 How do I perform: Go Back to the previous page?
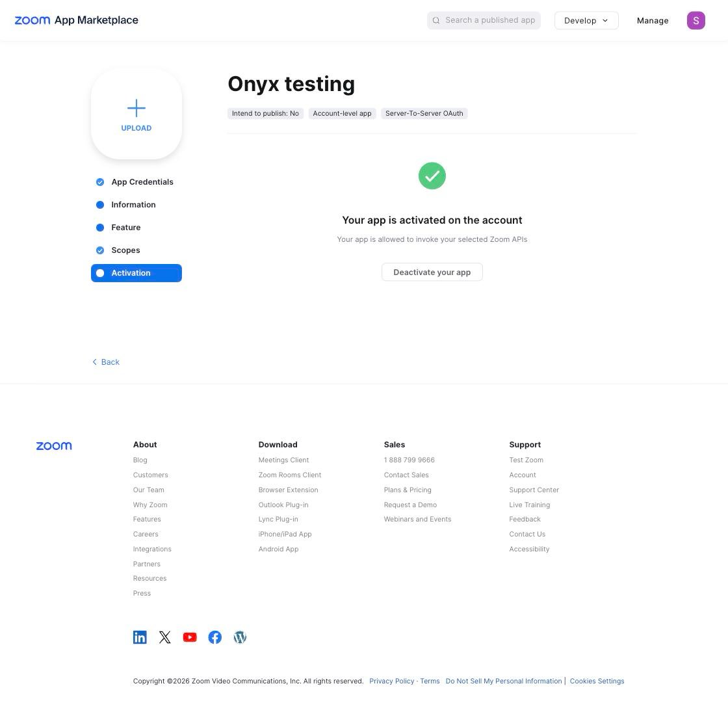pyautogui.click(x=106, y=362)
